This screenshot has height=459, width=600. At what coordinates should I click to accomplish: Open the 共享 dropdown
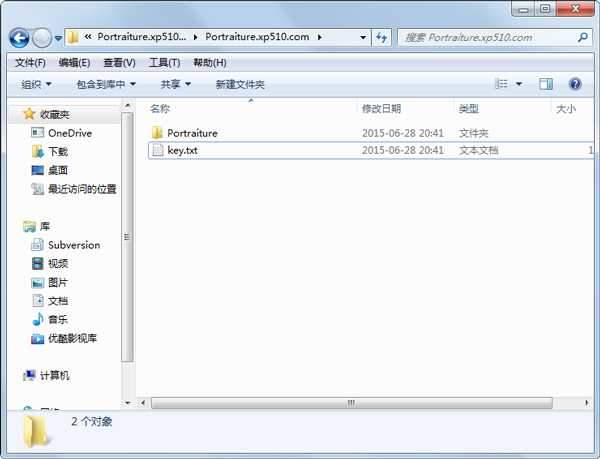point(176,84)
